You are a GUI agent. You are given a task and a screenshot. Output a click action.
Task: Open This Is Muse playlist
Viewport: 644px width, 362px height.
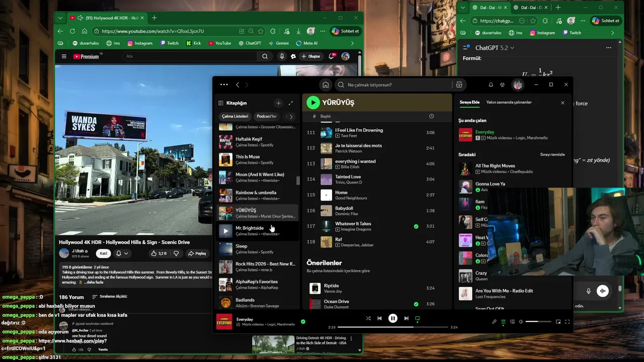(258, 159)
